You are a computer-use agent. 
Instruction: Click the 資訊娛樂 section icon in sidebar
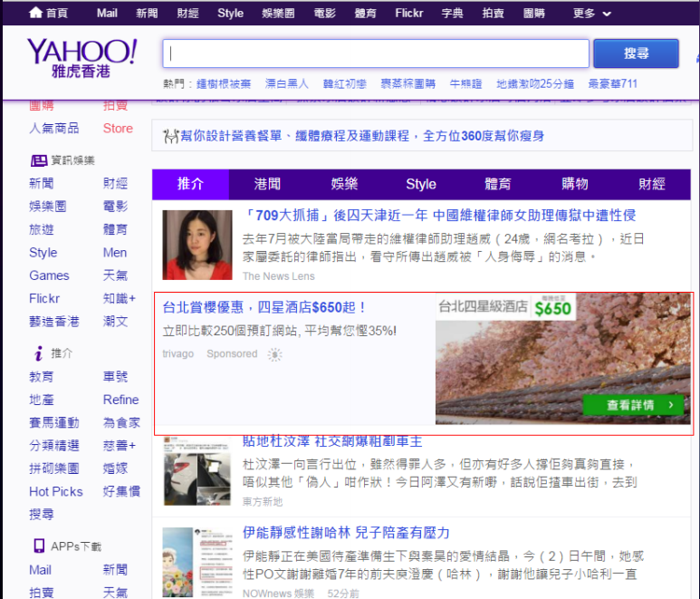(x=38, y=160)
